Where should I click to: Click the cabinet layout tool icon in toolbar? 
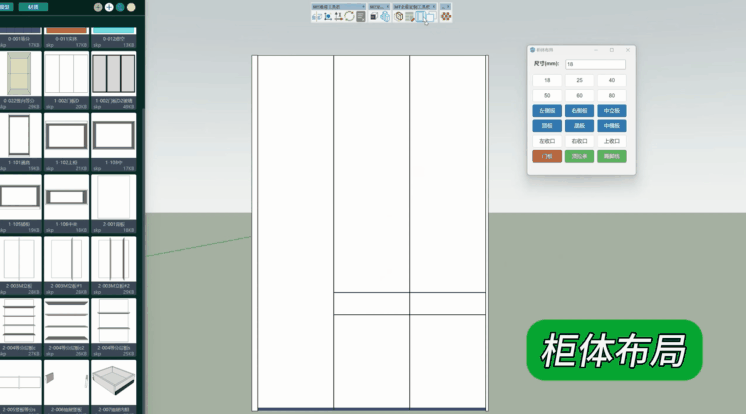pyautogui.click(x=419, y=16)
